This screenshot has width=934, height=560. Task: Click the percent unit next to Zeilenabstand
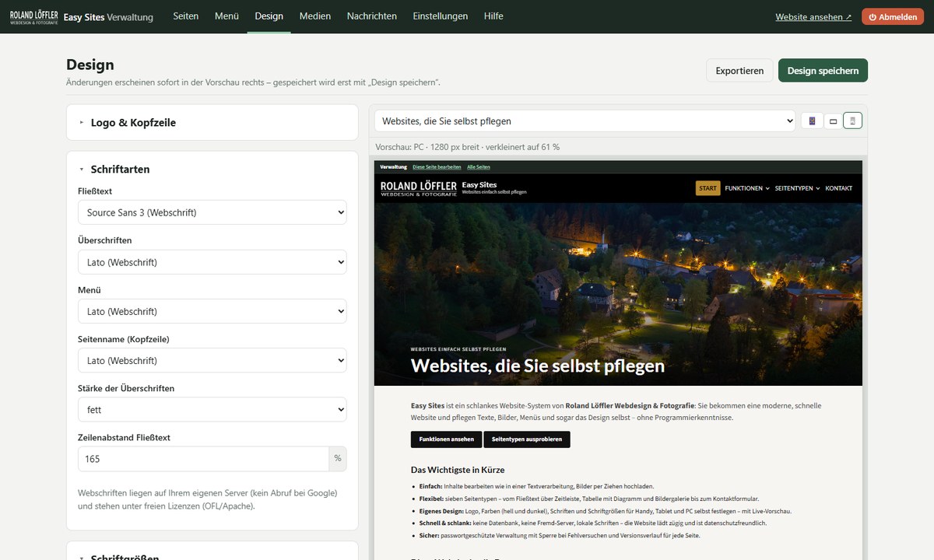(x=338, y=459)
